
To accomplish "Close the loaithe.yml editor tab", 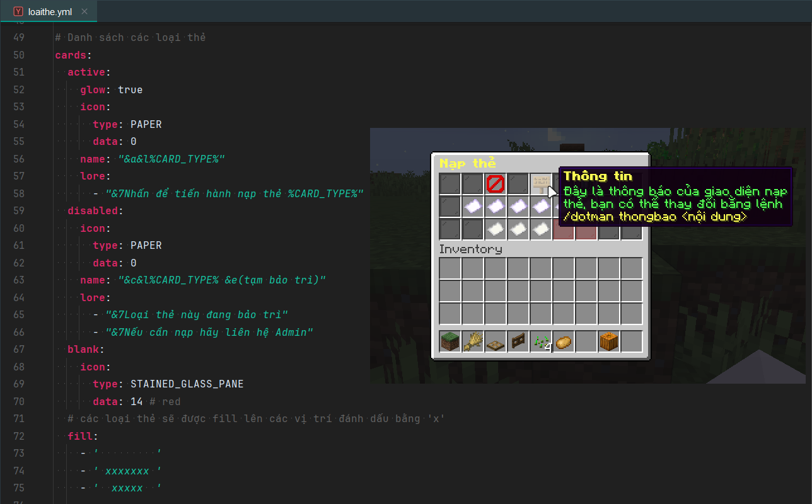I will (85, 11).
